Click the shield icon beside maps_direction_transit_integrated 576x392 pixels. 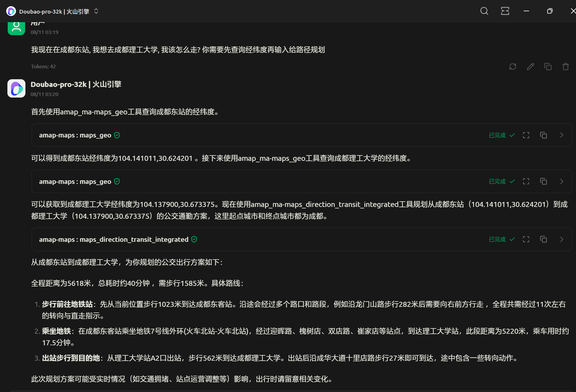coord(194,239)
